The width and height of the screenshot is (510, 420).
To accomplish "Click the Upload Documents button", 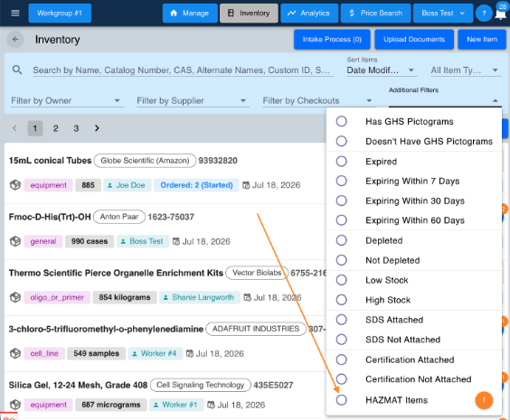I will coord(414,40).
